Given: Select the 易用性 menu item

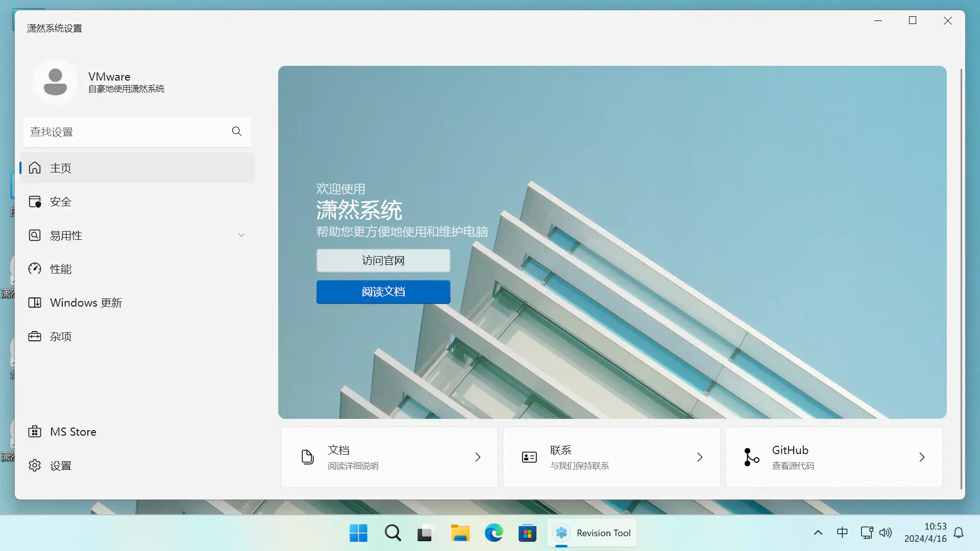Looking at the screenshot, I should (x=66, y=236).
